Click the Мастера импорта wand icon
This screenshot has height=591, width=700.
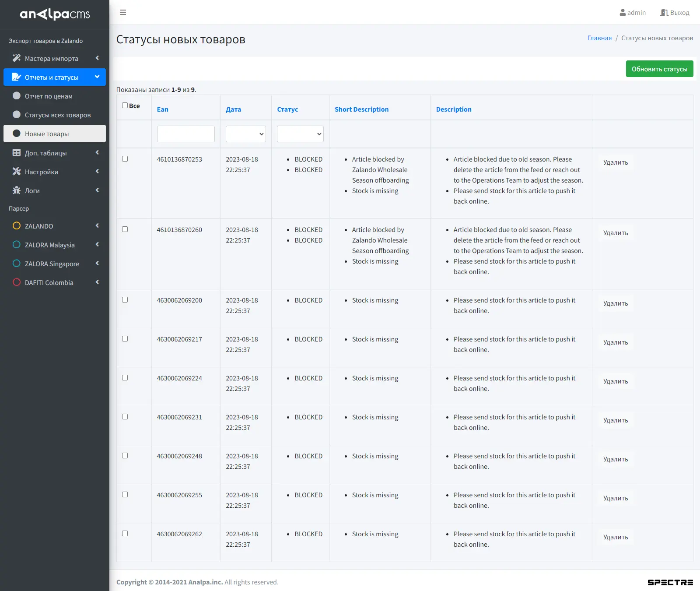coord(17,58)
